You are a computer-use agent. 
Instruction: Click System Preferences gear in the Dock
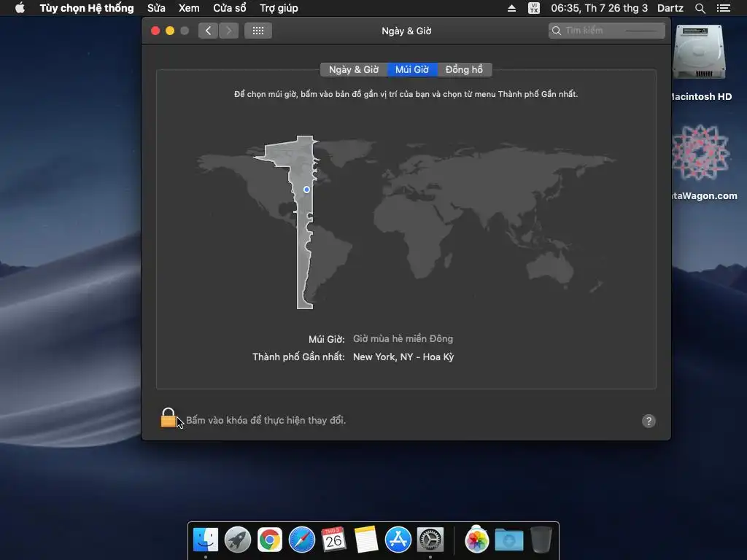pyautogui.click(x=430, y=540)
